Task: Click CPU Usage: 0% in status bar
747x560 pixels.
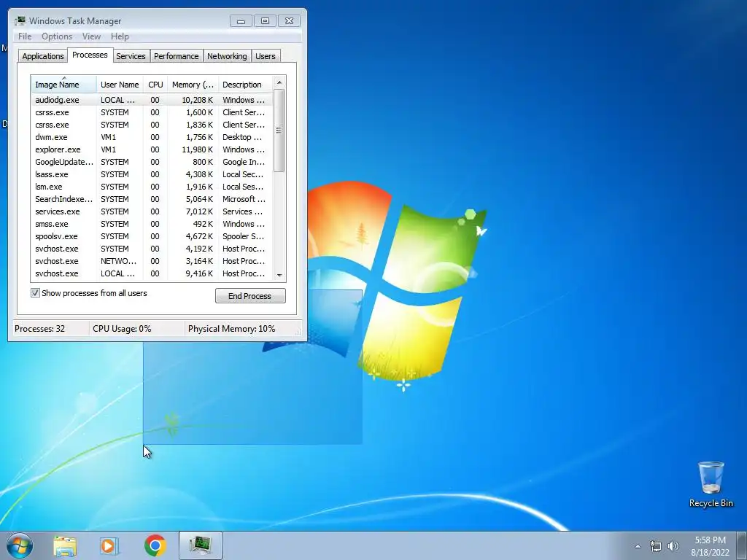Action: pos(122,329)
